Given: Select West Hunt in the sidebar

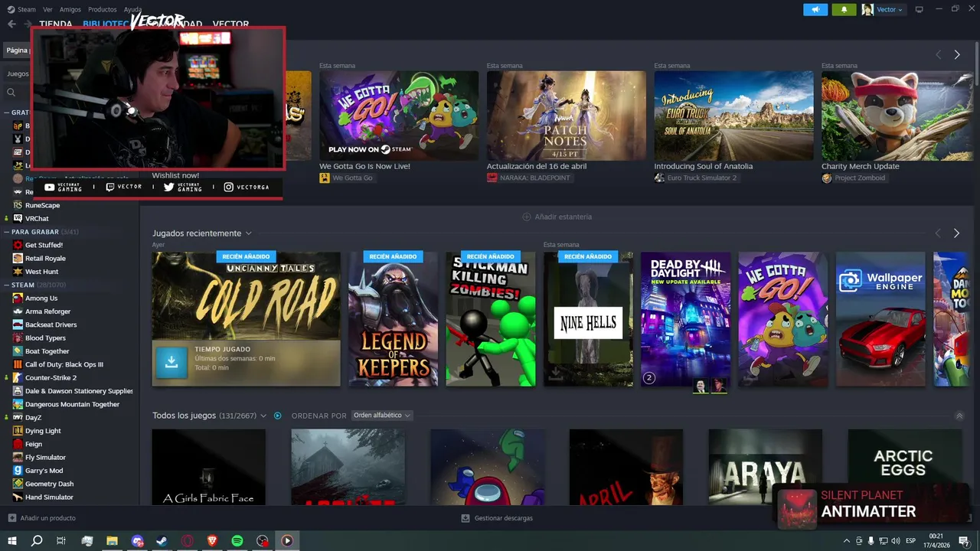Looking at the screenshot, I should coord(41,272).
